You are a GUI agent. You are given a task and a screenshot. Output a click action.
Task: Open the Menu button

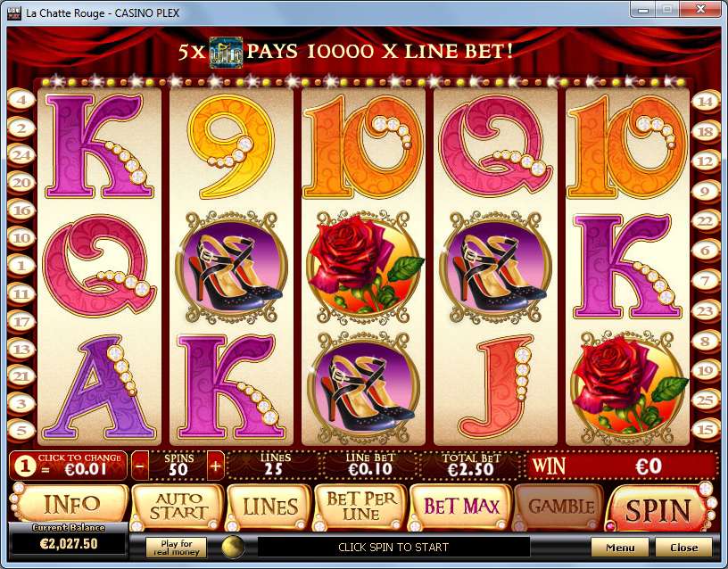pyautogui.click(x=620, y=548)
